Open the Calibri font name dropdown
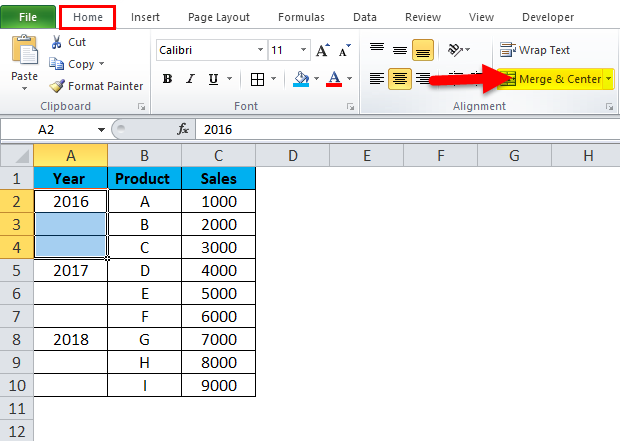Screen dimensions: 620x441 (260, 50)
